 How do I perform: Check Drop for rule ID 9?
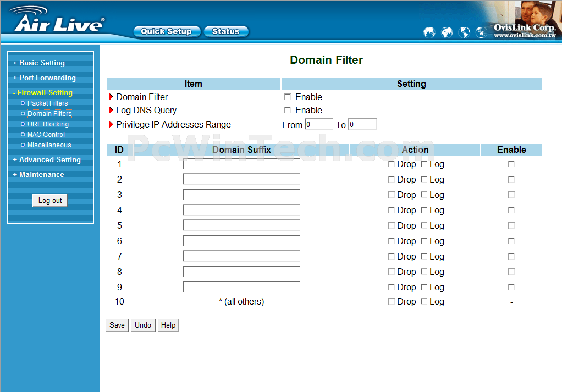tap(392, 287)
